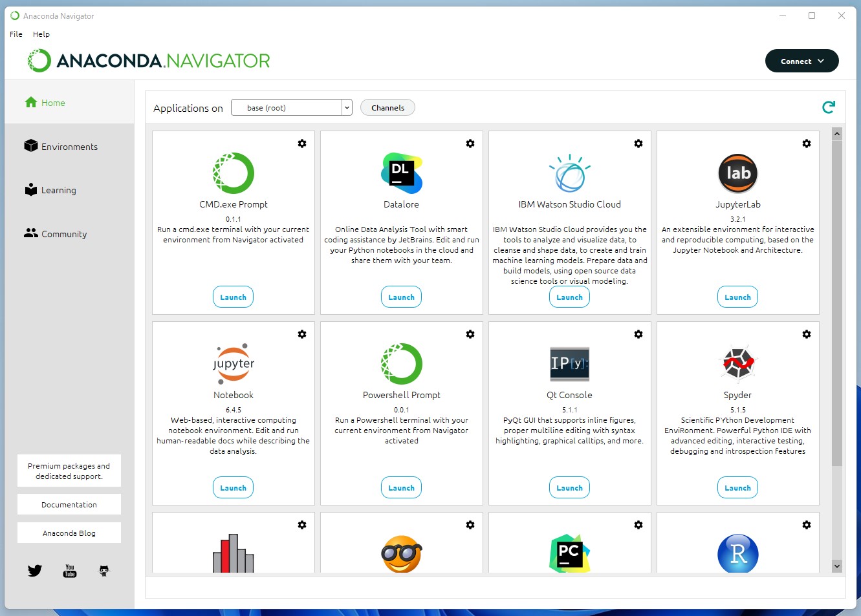Open settings gear on CMD.exe Prompt card
Viewport: 861px width, 616px height.
click(x=302, y=143)
